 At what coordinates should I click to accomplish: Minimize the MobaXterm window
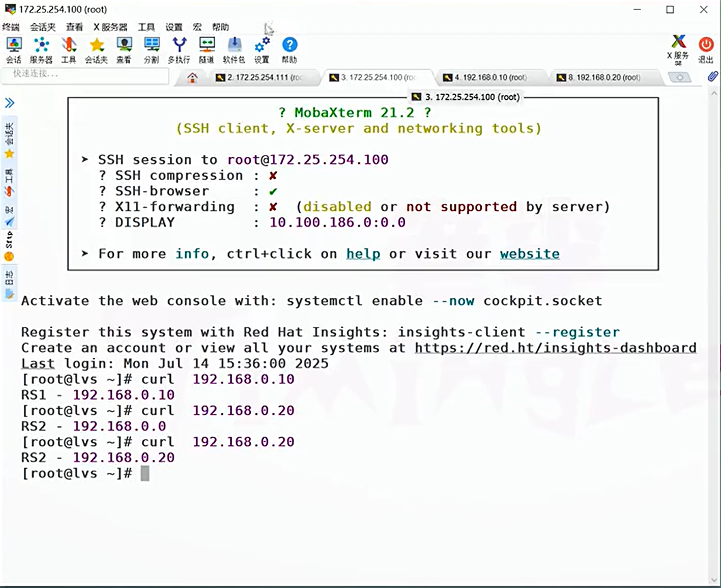pos(638,9)
